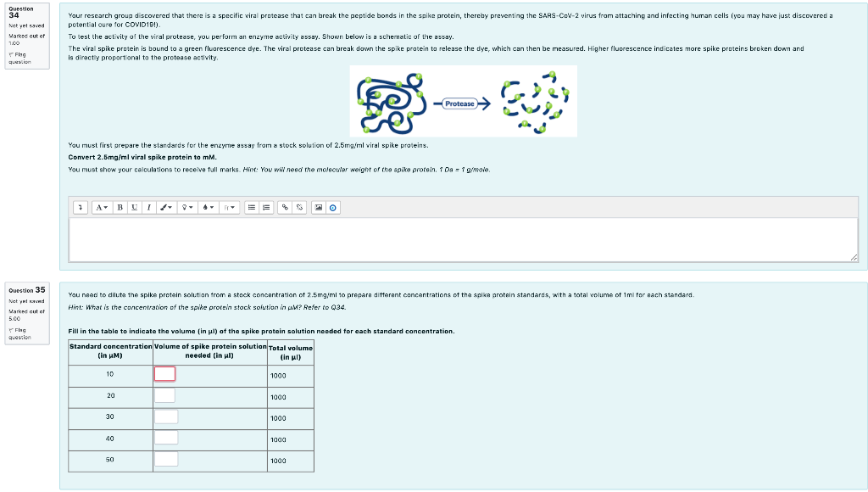Click the protease assay schematic image

[x=464, y=101]
